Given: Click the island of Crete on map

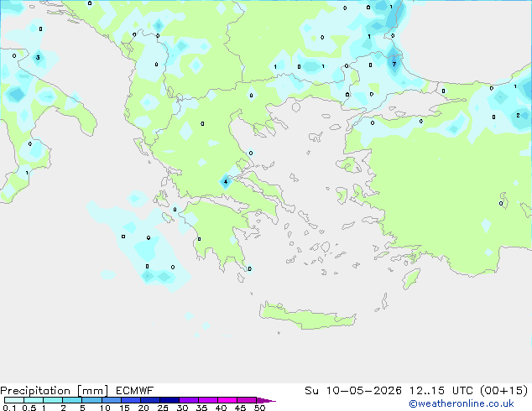Looking at the screenshot, I should 307,316.
